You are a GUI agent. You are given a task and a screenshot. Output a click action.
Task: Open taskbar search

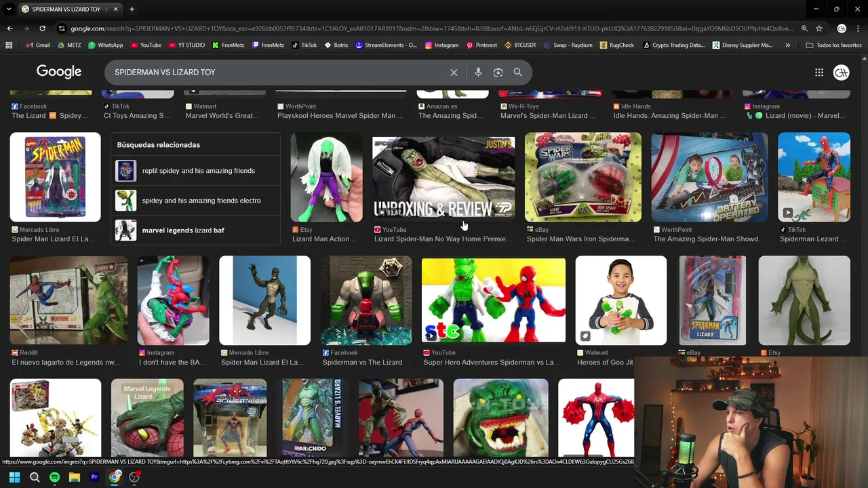(x=35, y=477)
